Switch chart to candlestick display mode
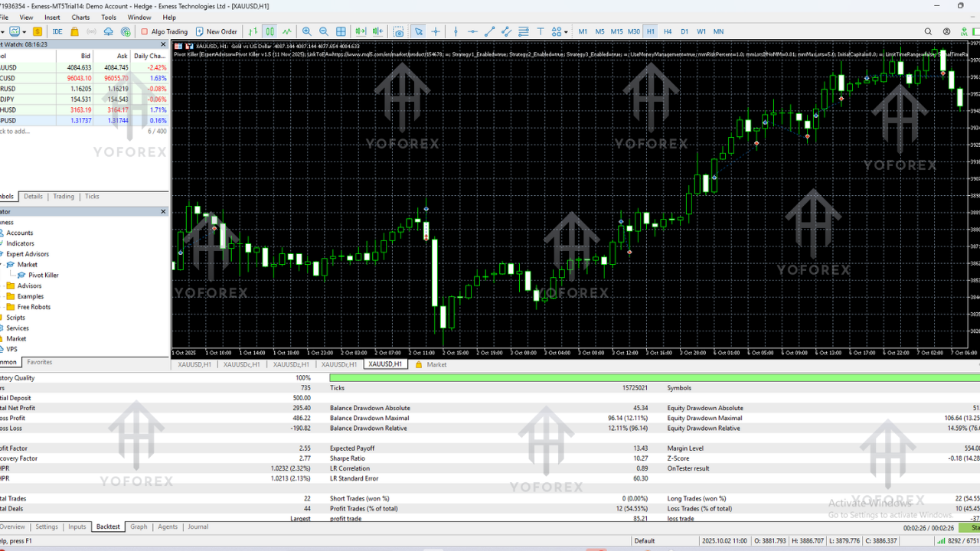 tap(269, 31)
